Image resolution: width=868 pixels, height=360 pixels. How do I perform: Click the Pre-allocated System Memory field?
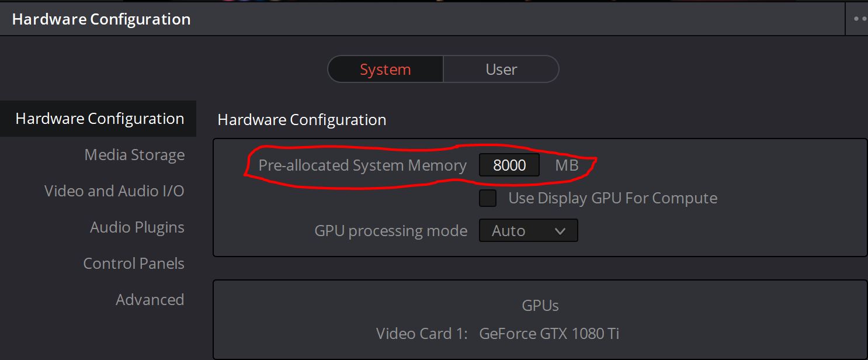[x=509, y=165]
